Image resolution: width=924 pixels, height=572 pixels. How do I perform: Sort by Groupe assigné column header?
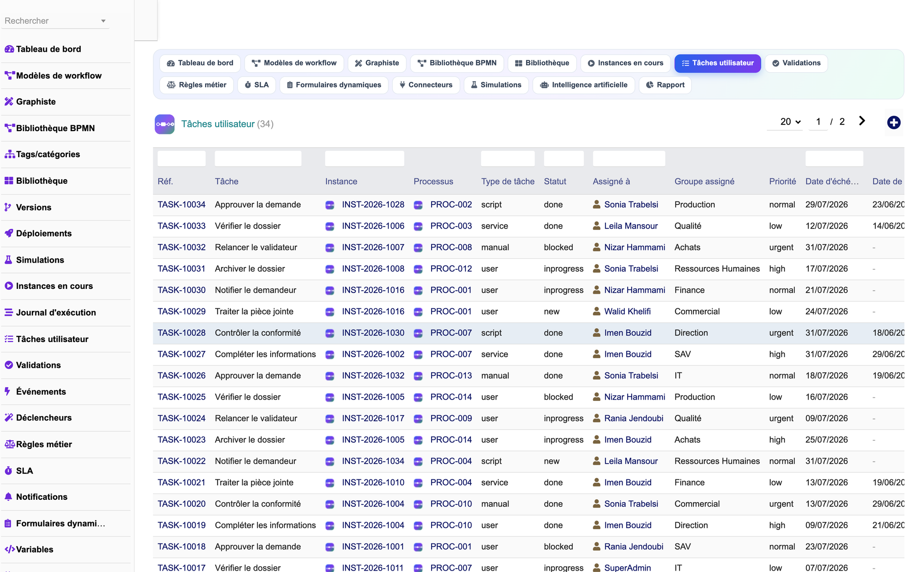pos(704,181)
